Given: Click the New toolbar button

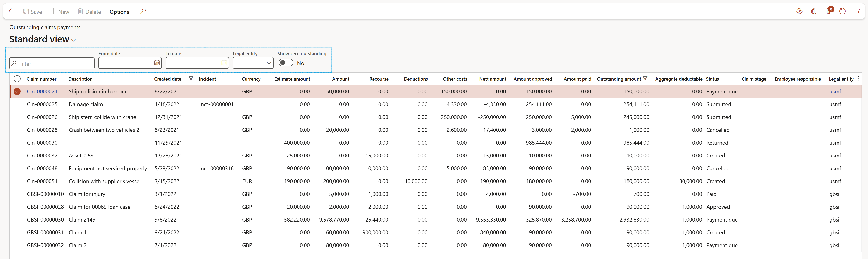Looking at the screenshot, I should click(x=60, y=12).
